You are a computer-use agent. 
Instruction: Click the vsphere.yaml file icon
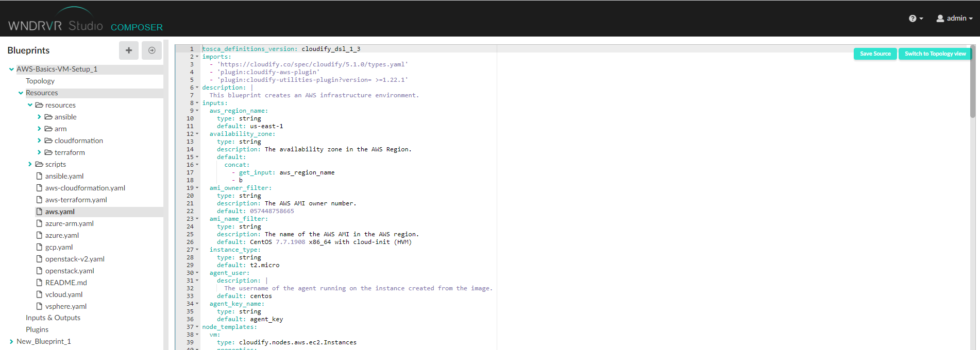click(39, 306)
